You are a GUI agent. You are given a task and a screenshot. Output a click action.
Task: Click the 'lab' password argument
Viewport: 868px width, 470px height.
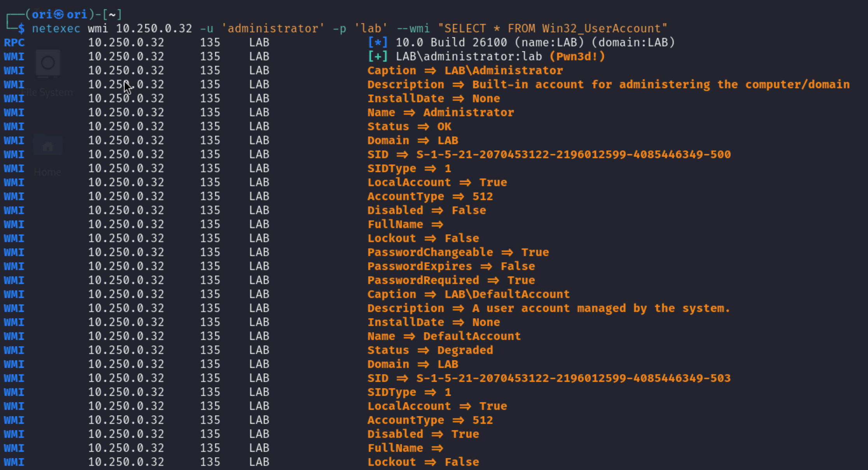point(371,28)
